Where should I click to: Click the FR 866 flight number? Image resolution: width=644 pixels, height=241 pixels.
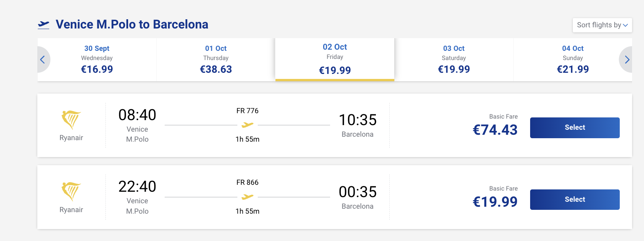tap(247, 182)
